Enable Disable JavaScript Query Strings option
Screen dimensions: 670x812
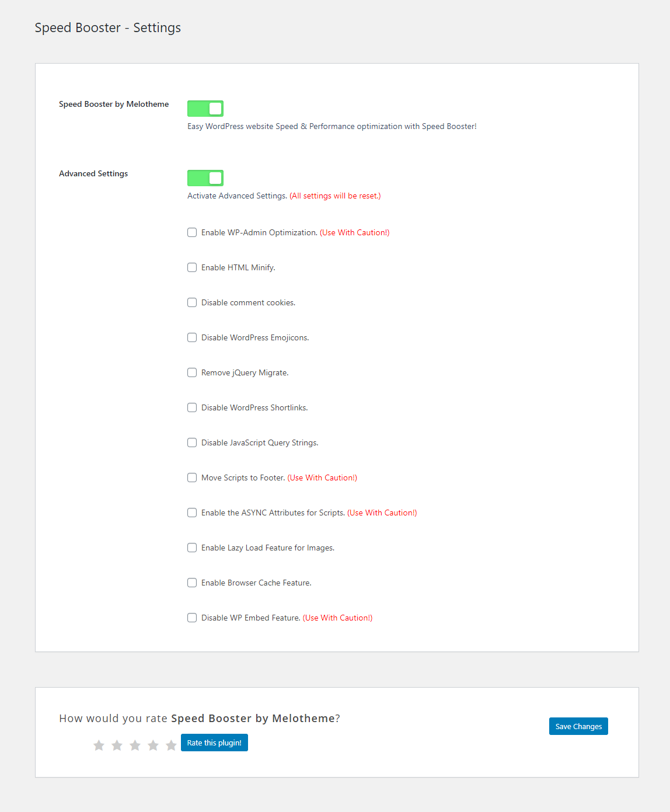point(192,442)
